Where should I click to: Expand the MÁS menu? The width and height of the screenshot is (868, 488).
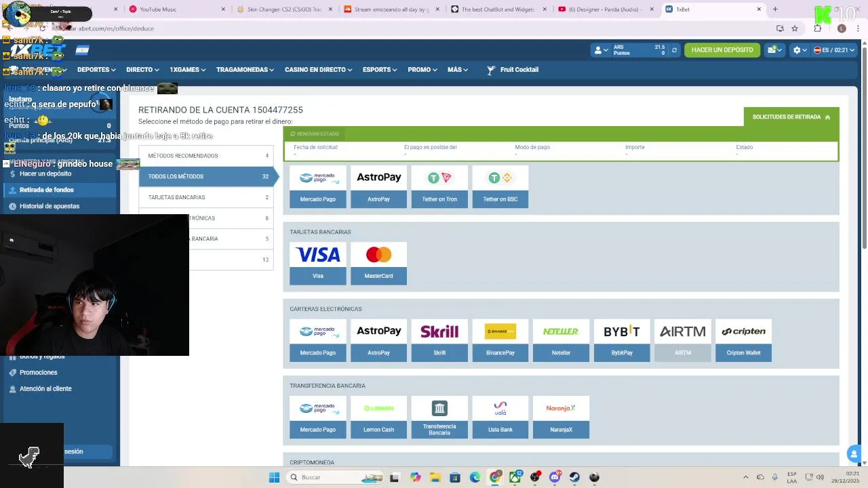(x=458, y=70)
